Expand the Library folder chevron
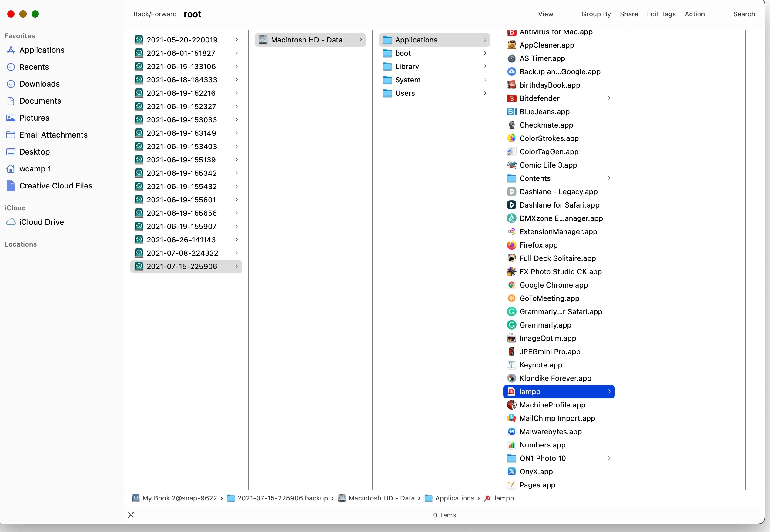The width and height of the screenshot is (770, 532). (x=485, y=66)
